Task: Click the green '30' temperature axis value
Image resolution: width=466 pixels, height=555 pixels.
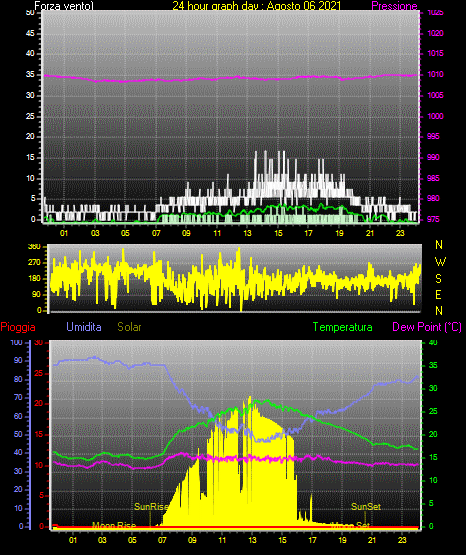Action: coord(433,388)
